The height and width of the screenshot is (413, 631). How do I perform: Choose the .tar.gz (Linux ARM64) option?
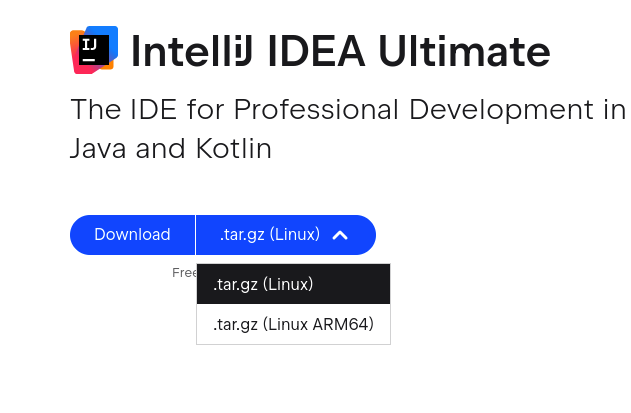click(293, 324)
